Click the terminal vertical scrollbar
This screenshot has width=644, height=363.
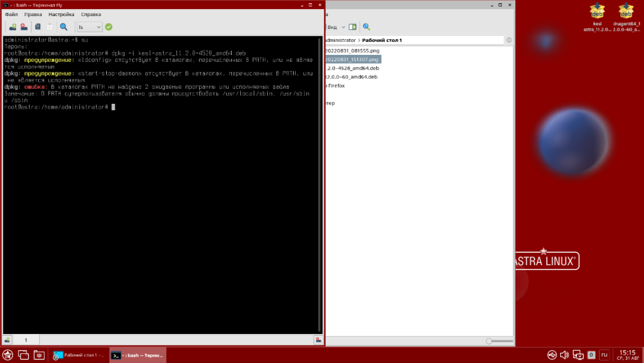pos(319,185)
